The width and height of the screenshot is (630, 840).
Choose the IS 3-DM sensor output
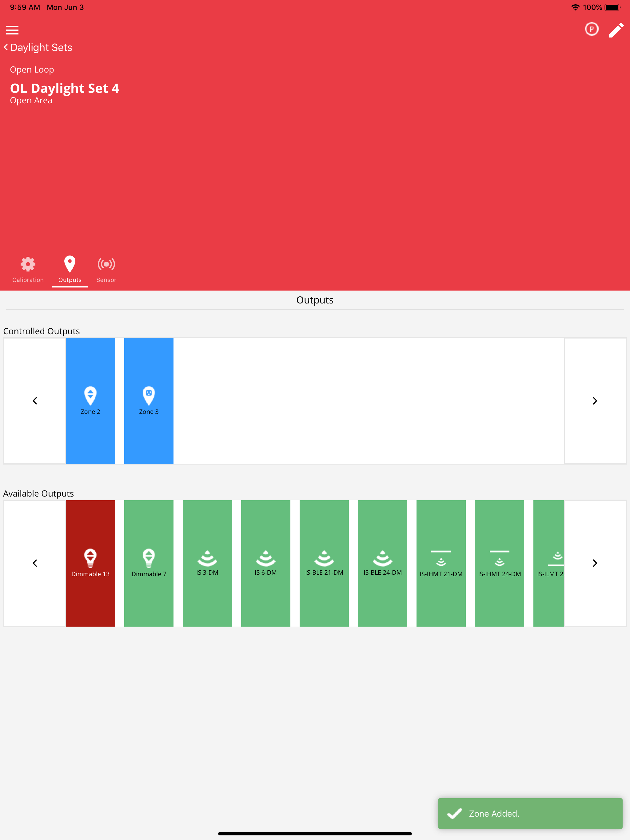pyautogui.click(x=207, y=563)
